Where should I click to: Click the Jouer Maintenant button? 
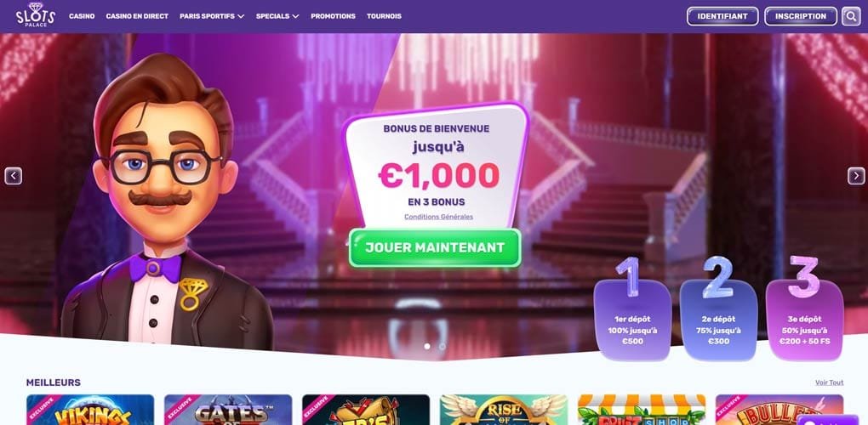(435, 247)
